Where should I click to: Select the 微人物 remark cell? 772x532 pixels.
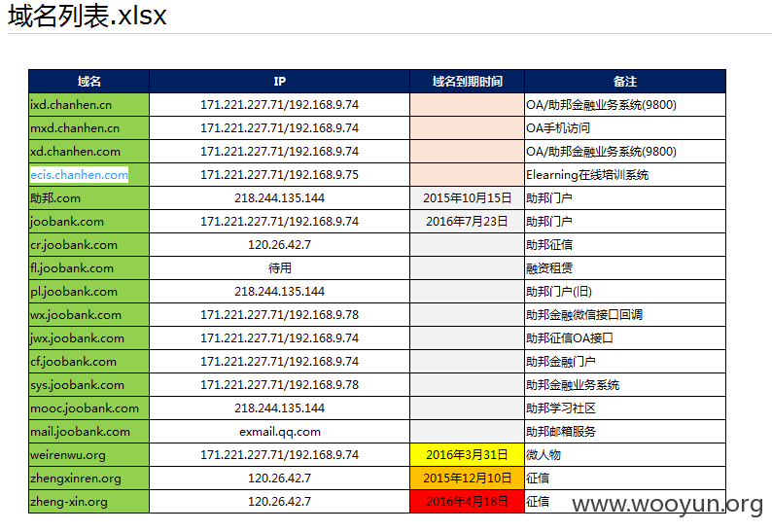[625, 454]
